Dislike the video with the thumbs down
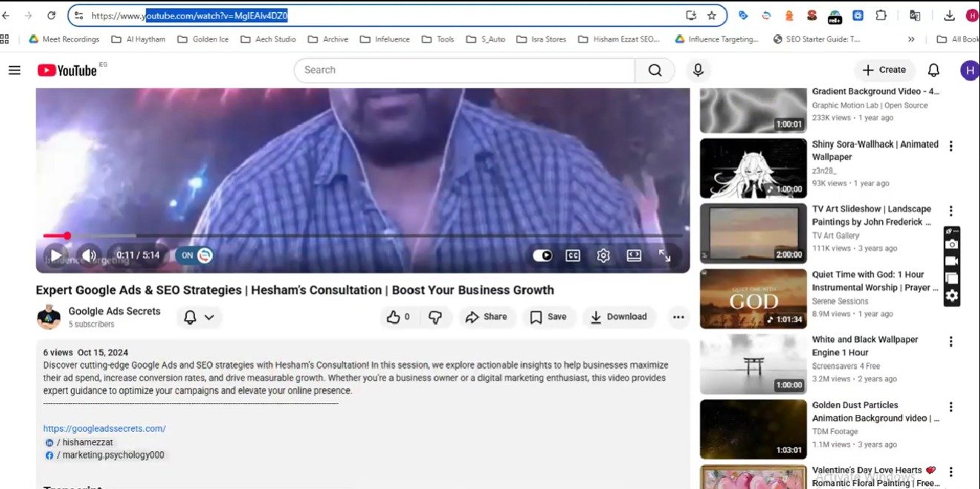The image size is (980, 489). point(437,317)
